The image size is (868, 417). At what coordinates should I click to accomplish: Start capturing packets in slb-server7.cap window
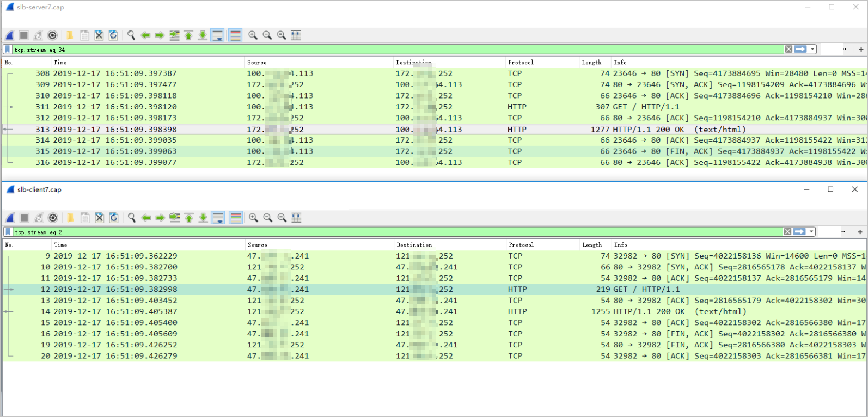click(x=10, y=35)
